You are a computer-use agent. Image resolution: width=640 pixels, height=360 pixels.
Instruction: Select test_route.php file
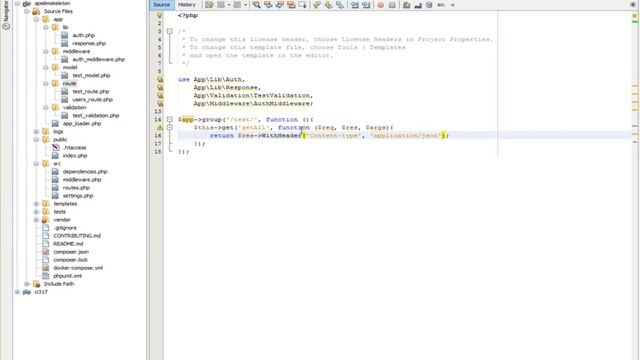[x=91, y=91]
